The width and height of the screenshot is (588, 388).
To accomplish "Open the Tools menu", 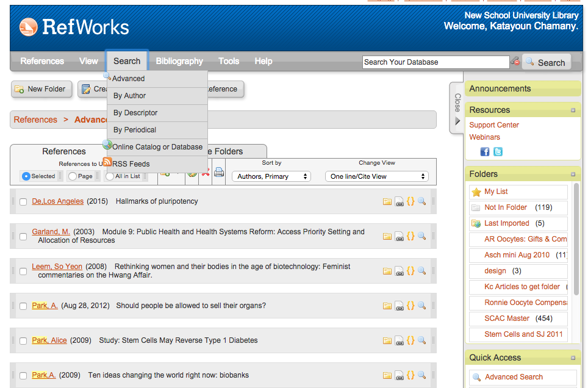I will click(x=229, y=61).
